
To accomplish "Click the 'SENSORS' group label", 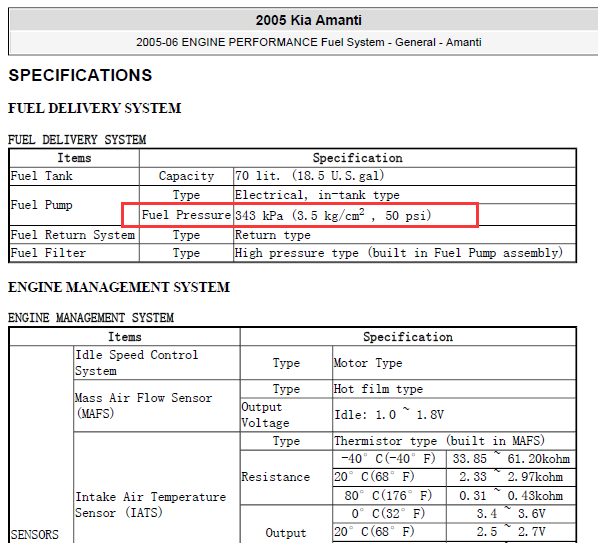I will click(x=35, y=535).
